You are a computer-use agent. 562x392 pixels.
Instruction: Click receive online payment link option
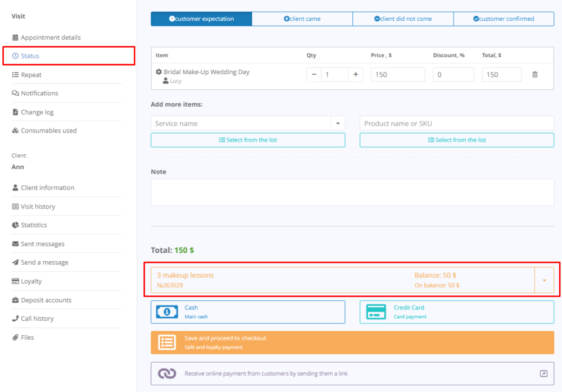click(x=352, y=373)
